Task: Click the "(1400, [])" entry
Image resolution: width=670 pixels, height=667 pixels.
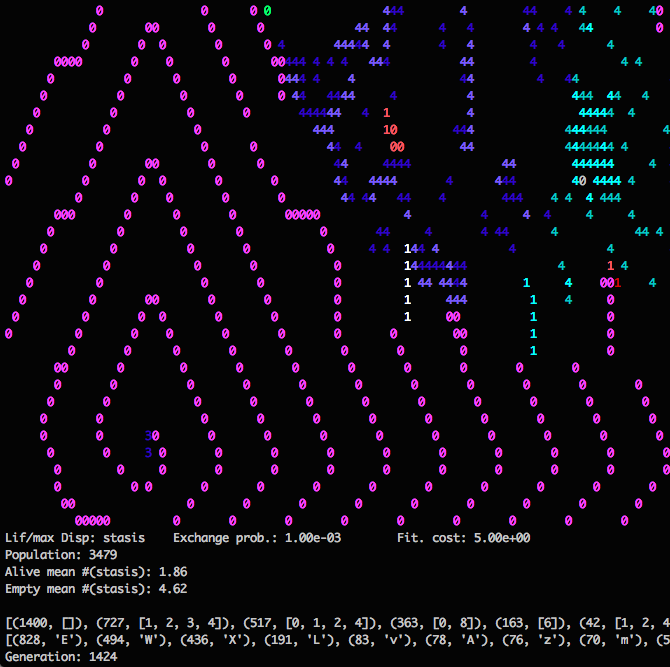Action: coord(47,623)
